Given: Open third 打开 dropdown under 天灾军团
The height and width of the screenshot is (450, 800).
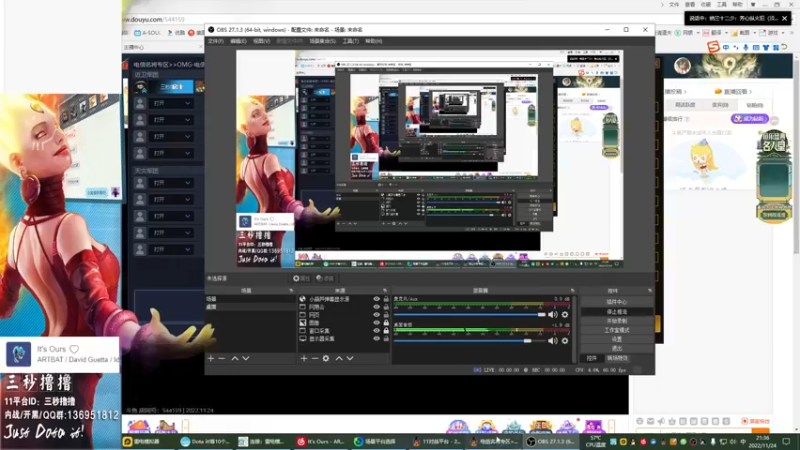Looking at the screenshot, I should click(x=171, y=216).
